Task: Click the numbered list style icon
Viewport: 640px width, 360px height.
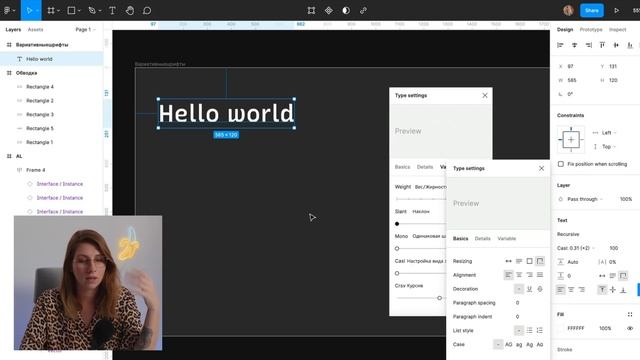Action: click(540, 330)
